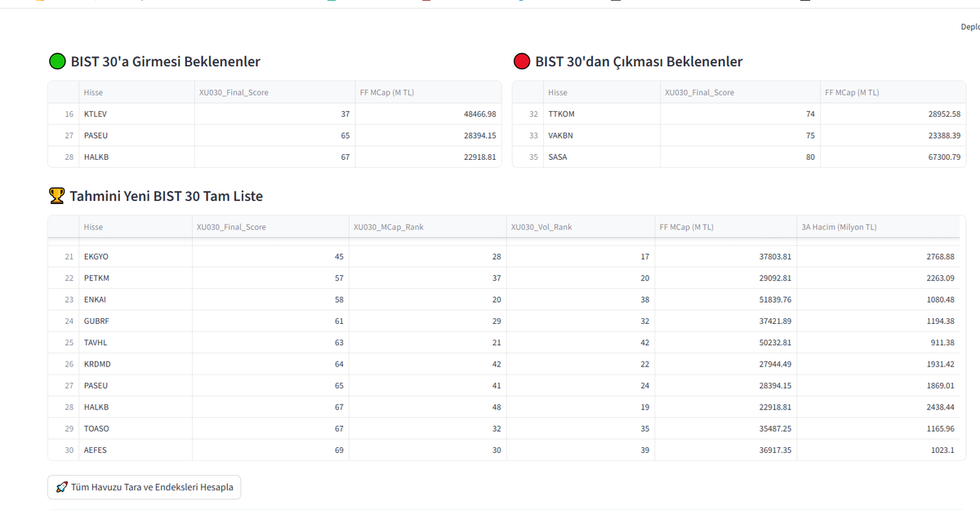980x510 pixels.
Task: Click row index 35 in Çıkması Beklenenler table
Action: 528,157
